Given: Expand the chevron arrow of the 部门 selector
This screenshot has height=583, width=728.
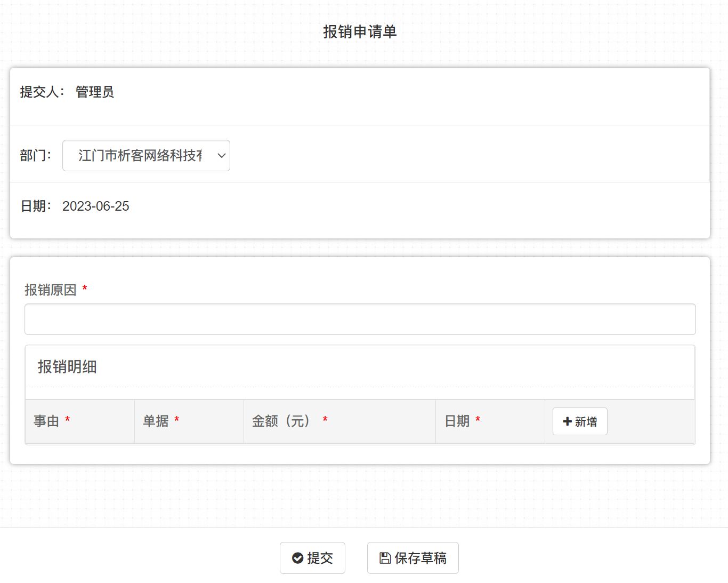Looking at the screenshot, I should [x=222, y=156].
